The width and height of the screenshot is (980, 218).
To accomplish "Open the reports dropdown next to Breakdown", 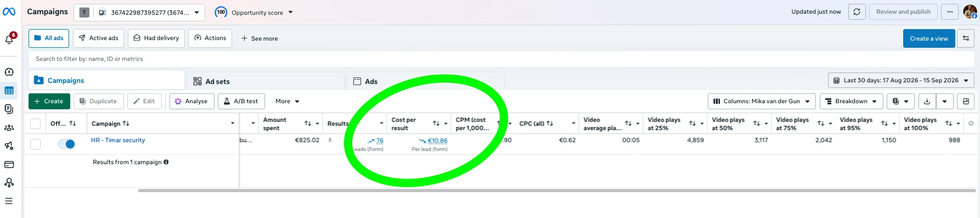I will (900, 101).
